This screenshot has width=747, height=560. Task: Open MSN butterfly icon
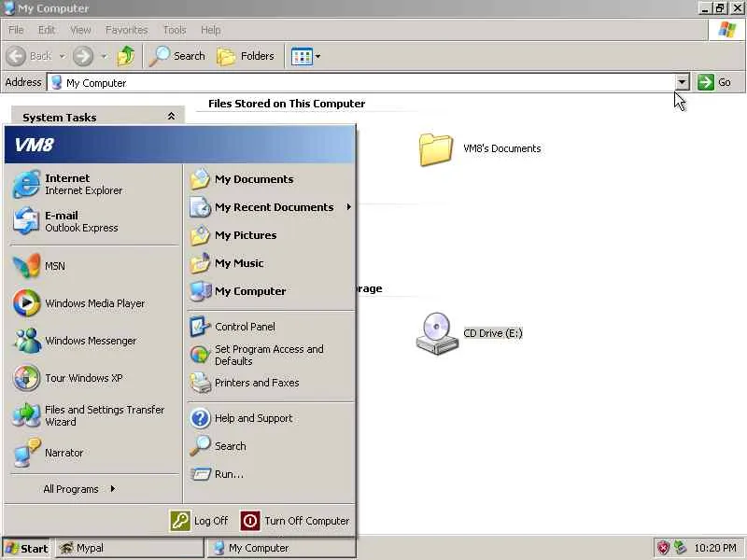[27, 266]
